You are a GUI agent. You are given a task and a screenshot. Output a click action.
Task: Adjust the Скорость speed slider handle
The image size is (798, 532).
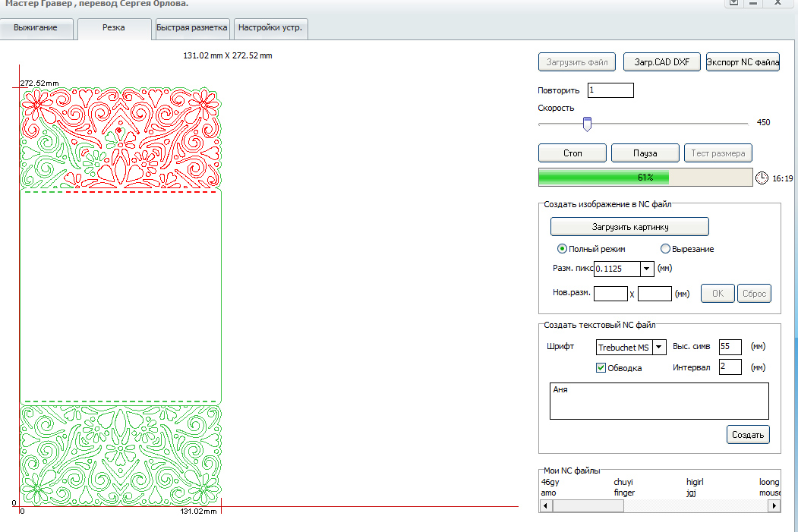point(587,124)
